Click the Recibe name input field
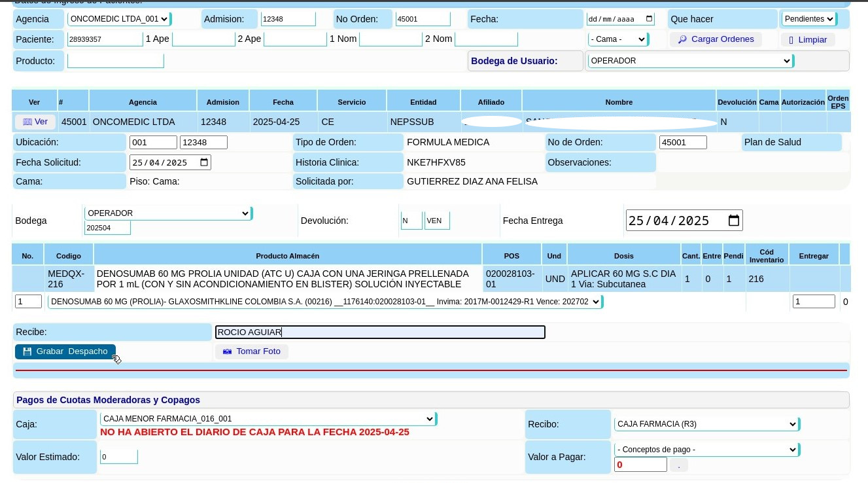 380,332
